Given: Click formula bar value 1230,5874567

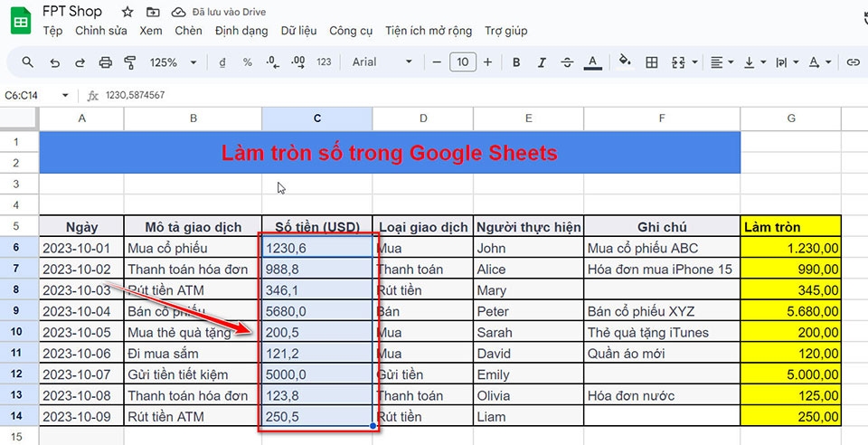Looking at the screenshot, I should [x=135, y=95].
